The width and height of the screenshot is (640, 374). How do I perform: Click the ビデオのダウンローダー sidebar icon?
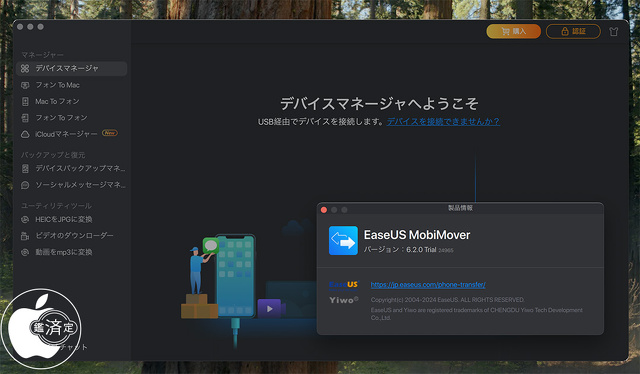coord(25,236)
